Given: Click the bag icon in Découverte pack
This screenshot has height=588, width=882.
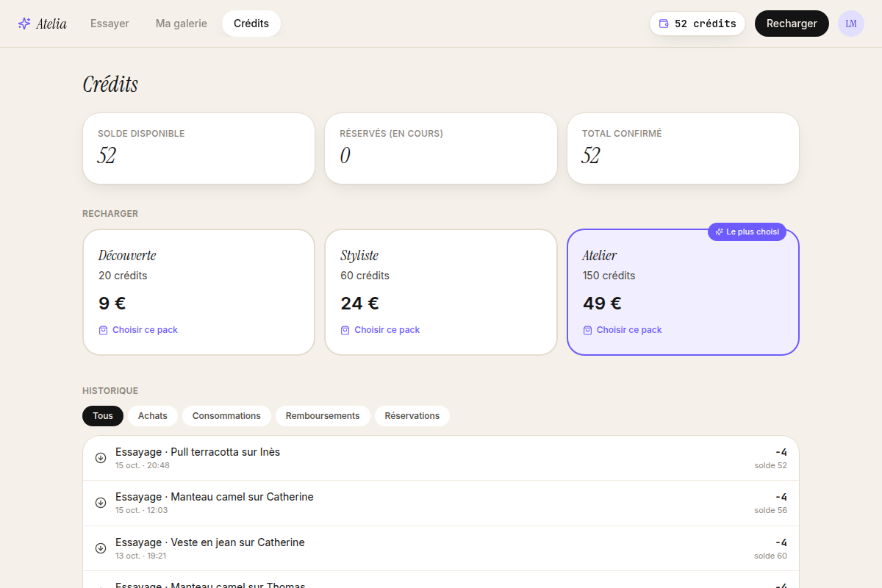Looking at the screenshot, I should [x=104, y=330].
